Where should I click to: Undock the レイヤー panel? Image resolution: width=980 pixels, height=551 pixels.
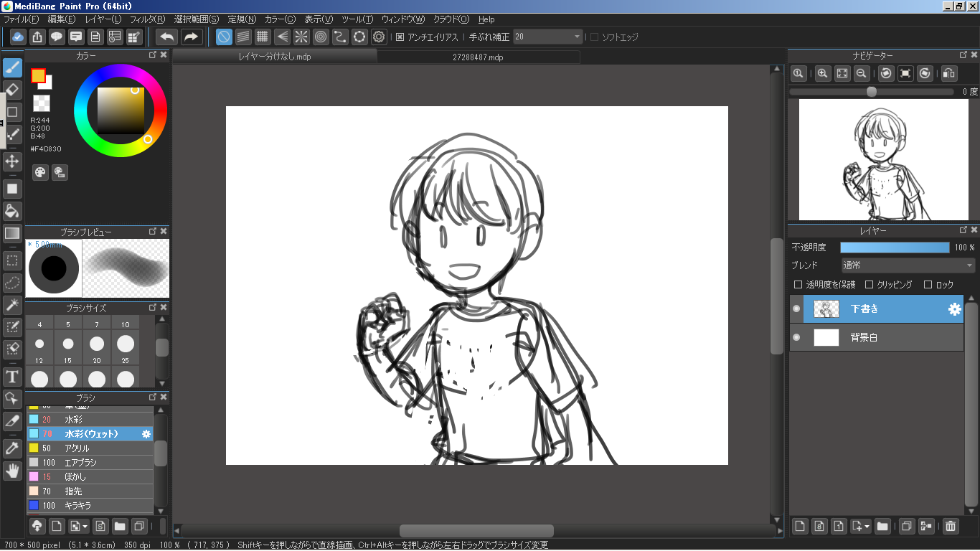click(x=963, y=230)
